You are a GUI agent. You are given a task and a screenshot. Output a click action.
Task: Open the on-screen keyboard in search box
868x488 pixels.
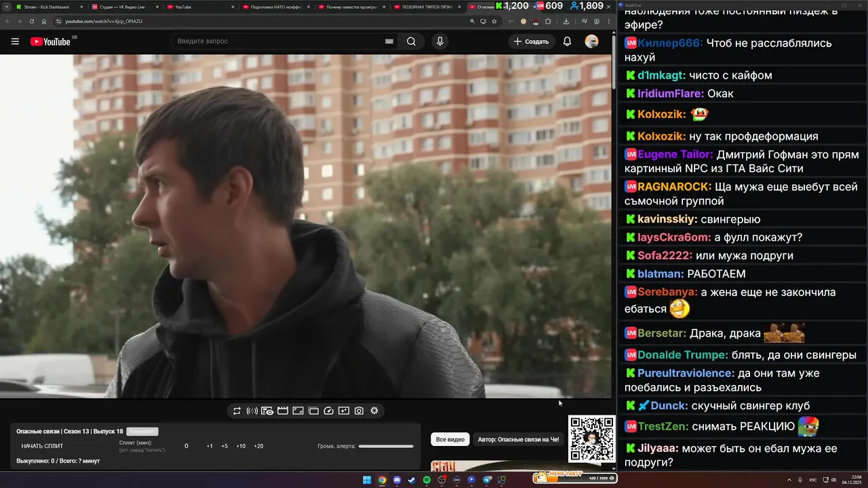(389, 41)
